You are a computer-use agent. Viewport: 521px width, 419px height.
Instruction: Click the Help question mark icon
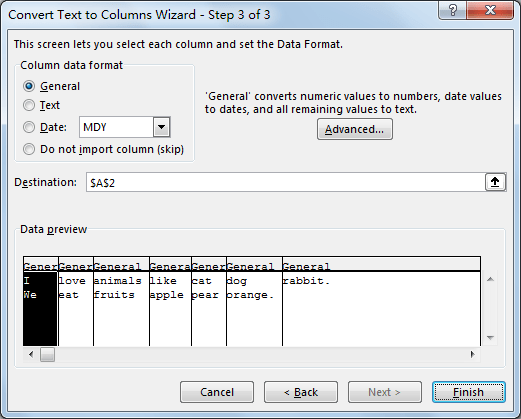[453, 10]
